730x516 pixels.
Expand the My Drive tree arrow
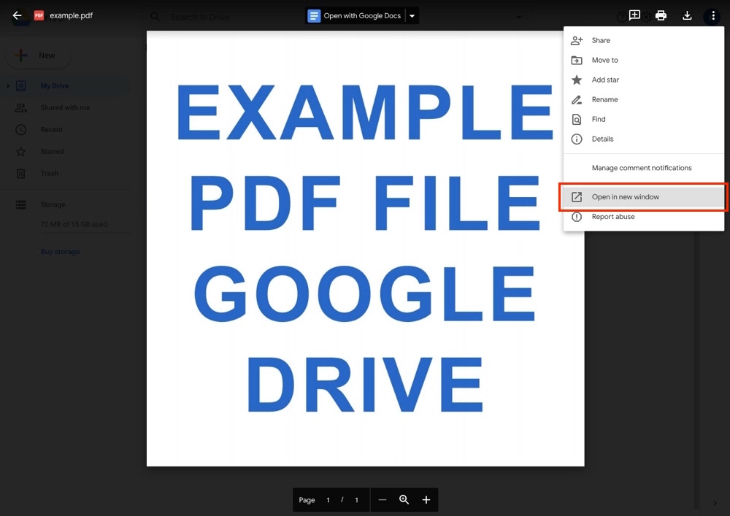tap(8, 86)
